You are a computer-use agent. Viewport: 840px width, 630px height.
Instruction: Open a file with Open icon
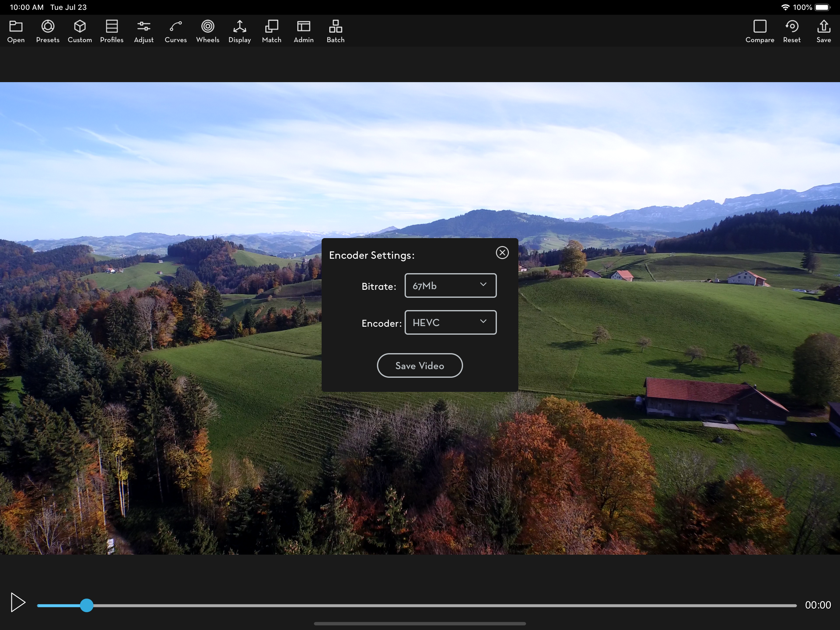(x=16, y=31)
